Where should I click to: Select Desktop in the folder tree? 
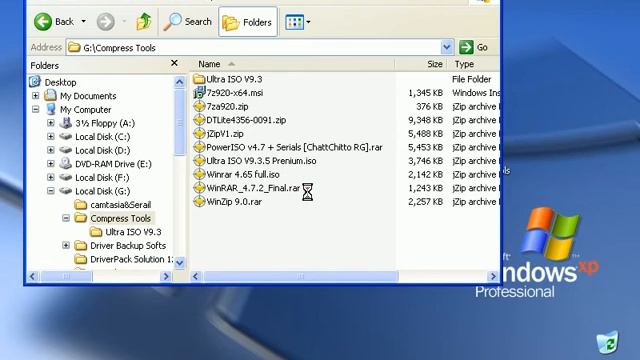point(60,82)
